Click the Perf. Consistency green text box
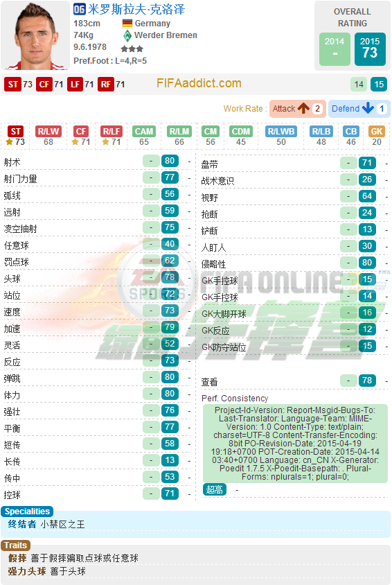Image resolution: width=392 pixels, height=585 pixels. tap(296, 444)
